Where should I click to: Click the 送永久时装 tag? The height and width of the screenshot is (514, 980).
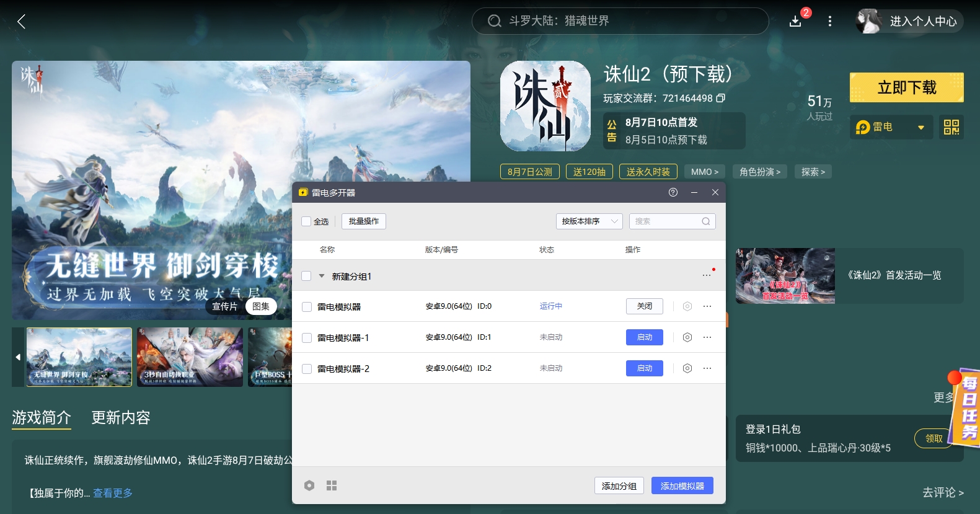pos(648,172)
